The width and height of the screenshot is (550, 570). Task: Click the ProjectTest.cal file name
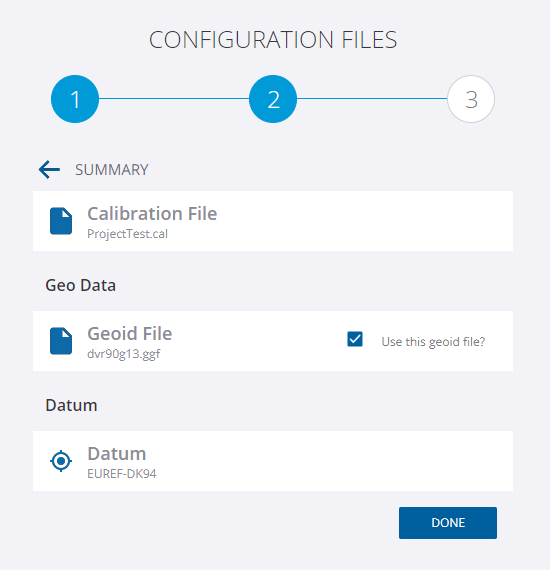(x=128, y=234)
